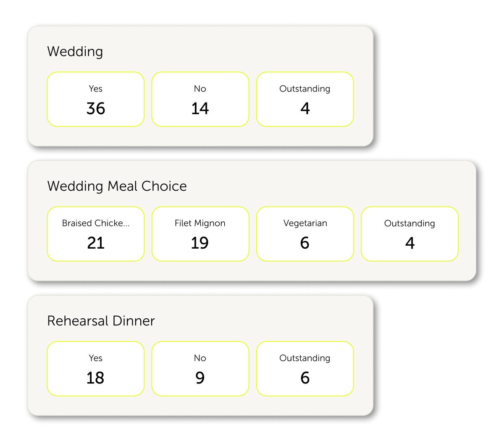This screenshot has width=504, height=441.
Task: Click the number 9 under Rehearsal No
Action: tap(200, 378)
